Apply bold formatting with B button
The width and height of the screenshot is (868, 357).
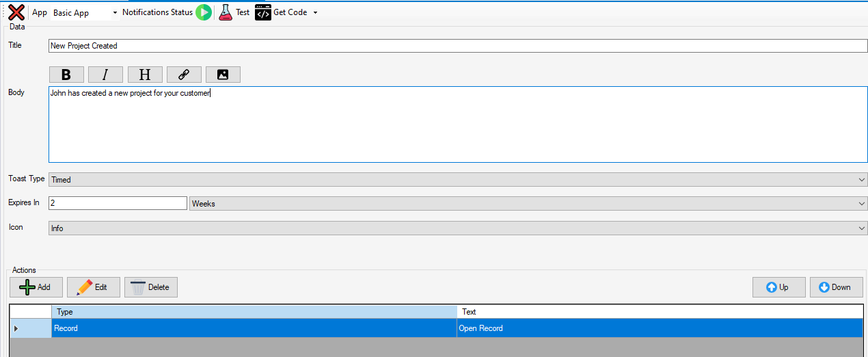coord(66,75)
